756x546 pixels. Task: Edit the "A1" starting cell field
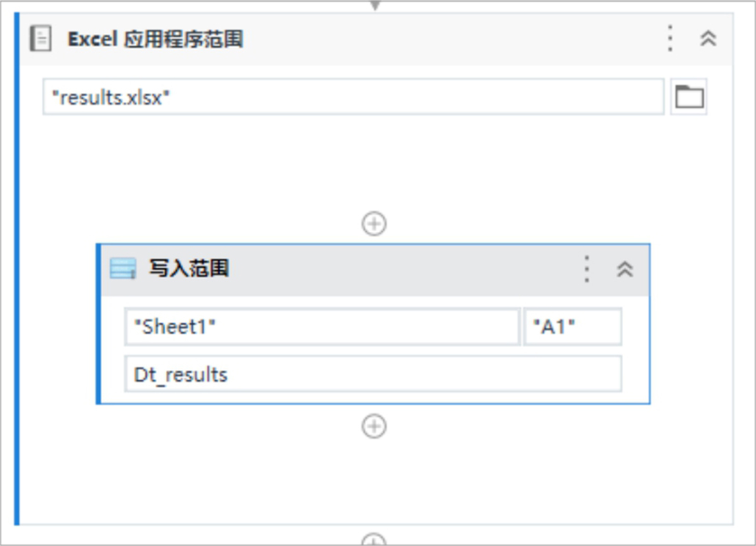tap(573, 327)
